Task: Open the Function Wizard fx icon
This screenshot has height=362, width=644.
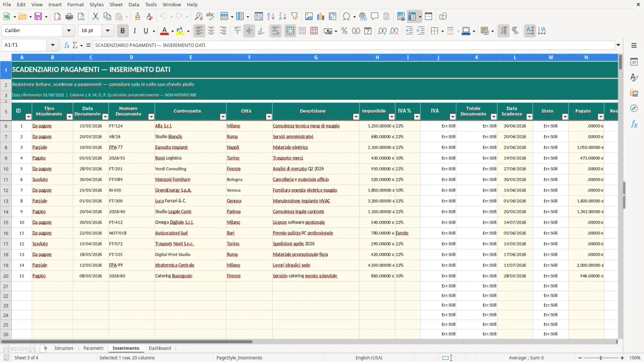Action: (x=67, y=45)
